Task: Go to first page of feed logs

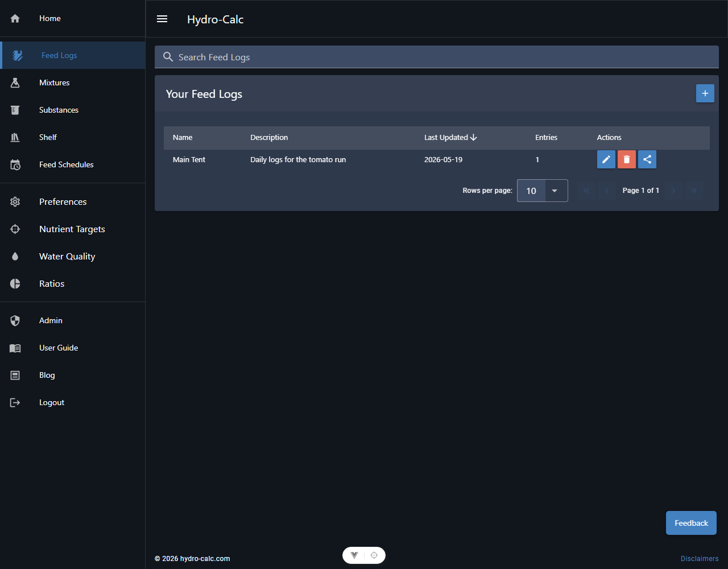Action: point(586,191)
